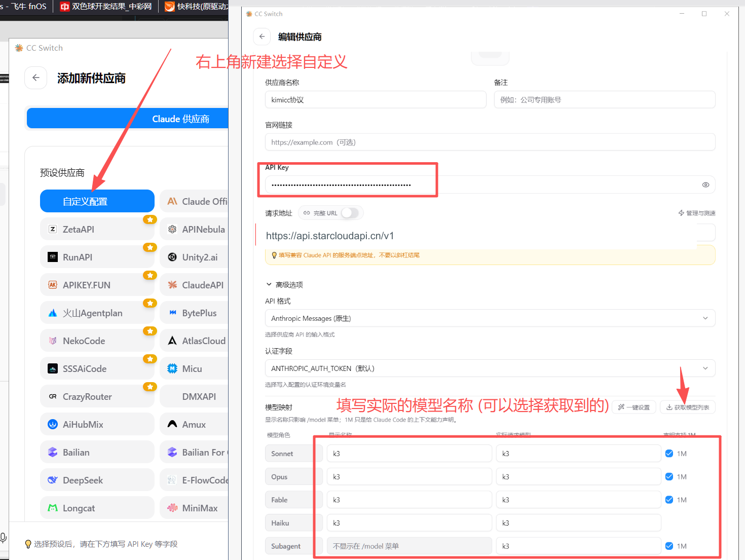This screenshot has height=560, width=745.
Task: Click the DeepSeek logo icon
Action: pyautogui.click(x=53, y=480)
